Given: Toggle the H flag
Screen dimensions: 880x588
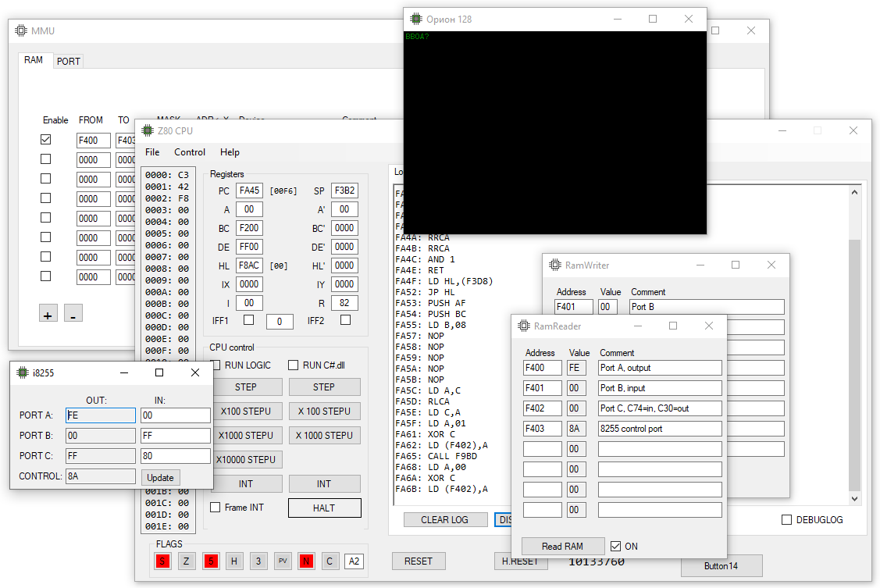Looking at the screenshot, I should click(x=234, y=561).
